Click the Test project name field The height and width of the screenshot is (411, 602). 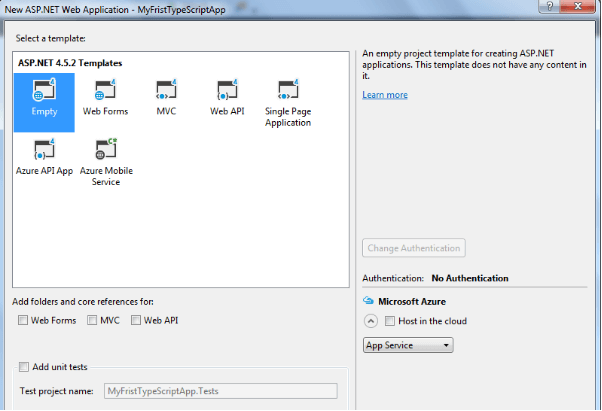(x=221, y=391)
